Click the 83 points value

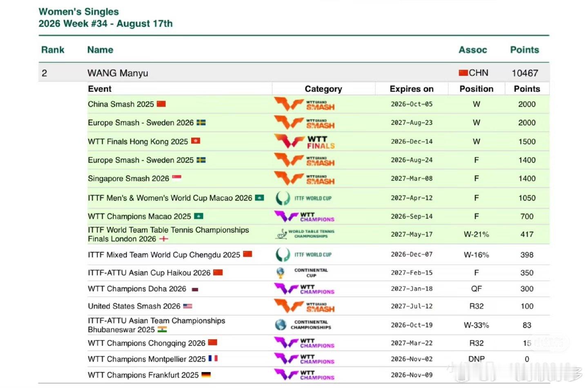[527, 326]
